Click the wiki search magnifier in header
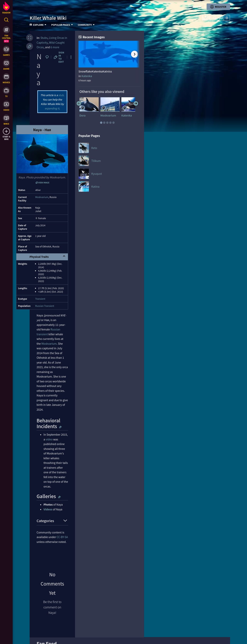247x644 pixels. [215, 18]
